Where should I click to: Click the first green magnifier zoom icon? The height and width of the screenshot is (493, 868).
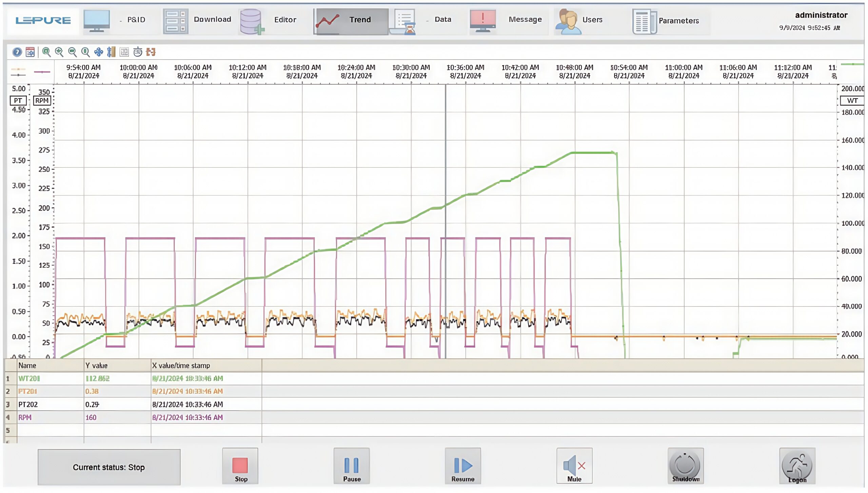(46, 52)
